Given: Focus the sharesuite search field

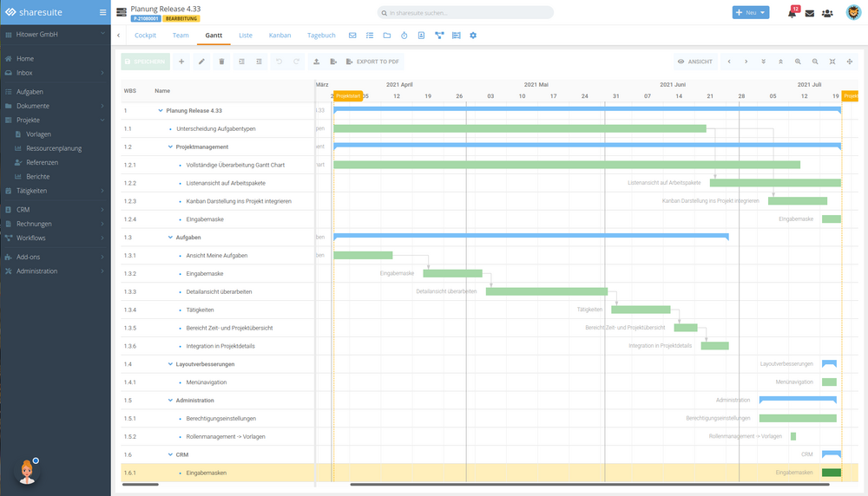Looking at the screenshot, I should (x=465, y=13).
